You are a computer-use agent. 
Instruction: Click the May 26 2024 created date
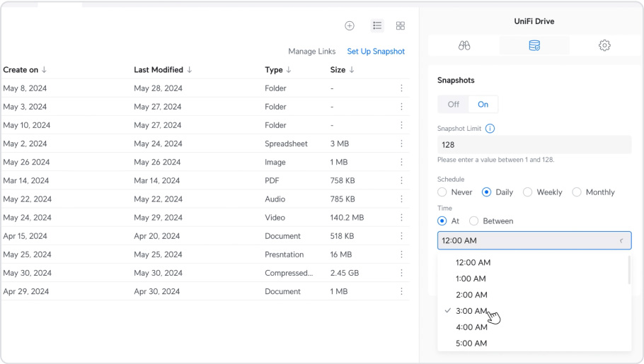click(26, 162)
